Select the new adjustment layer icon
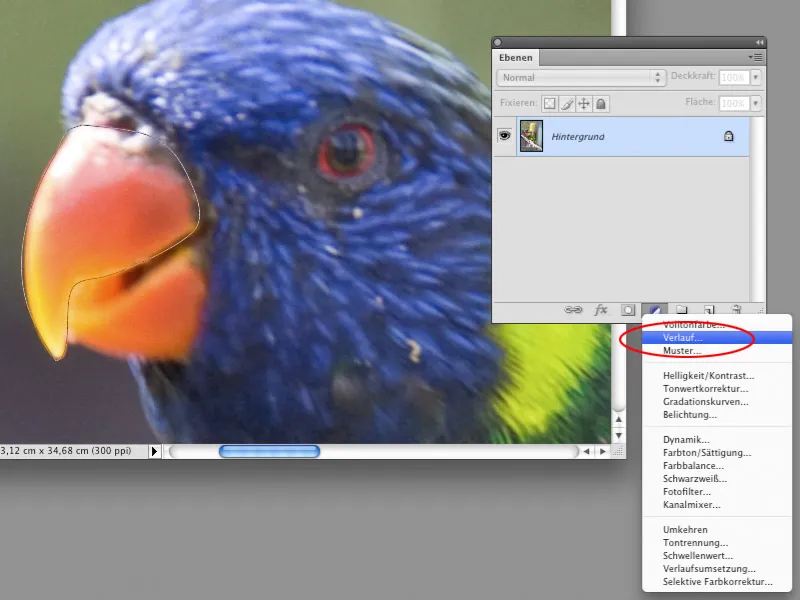 tap(654, 310)
